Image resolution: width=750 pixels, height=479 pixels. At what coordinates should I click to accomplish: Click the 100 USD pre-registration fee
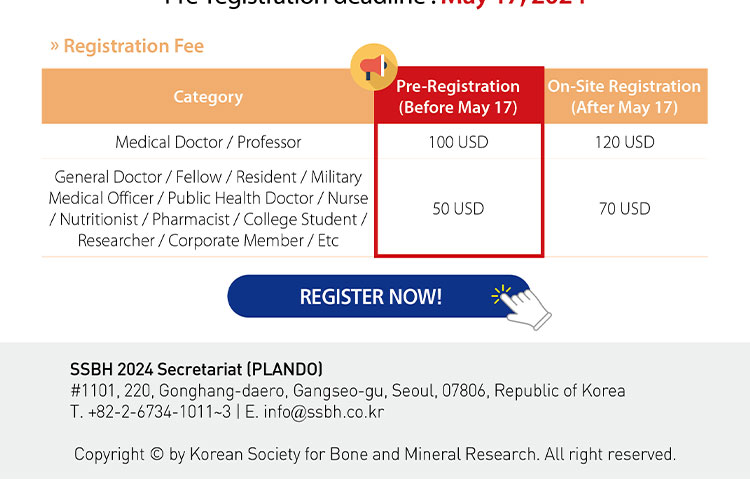458,142
